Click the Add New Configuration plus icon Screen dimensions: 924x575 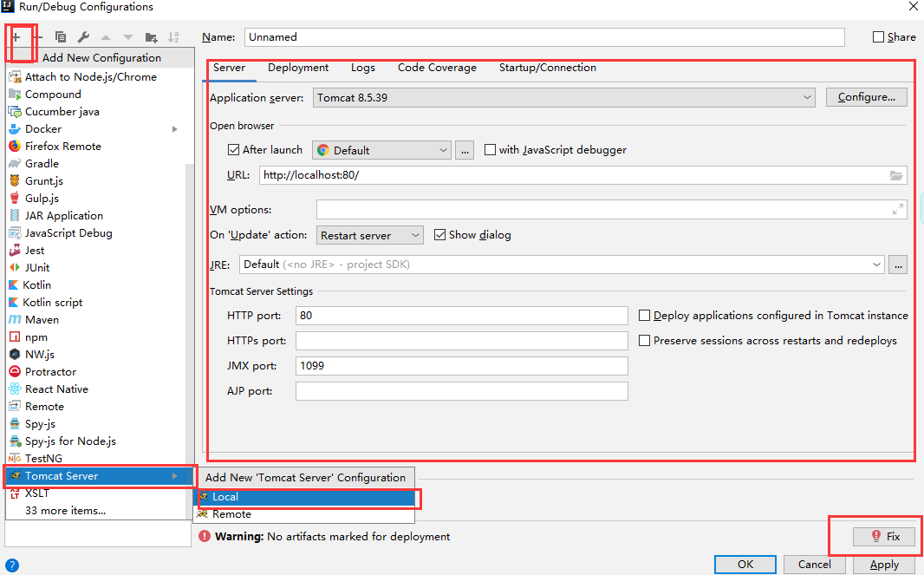click(16, 37)
